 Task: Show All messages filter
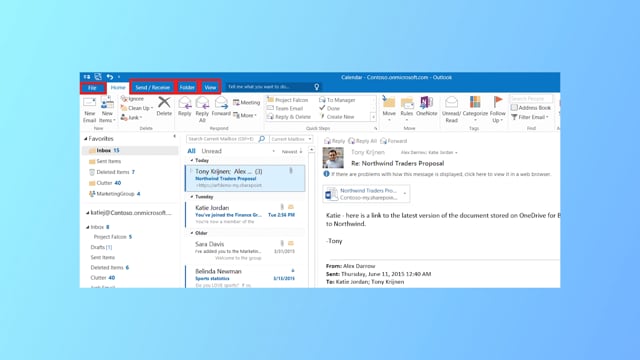coord(191,151)
